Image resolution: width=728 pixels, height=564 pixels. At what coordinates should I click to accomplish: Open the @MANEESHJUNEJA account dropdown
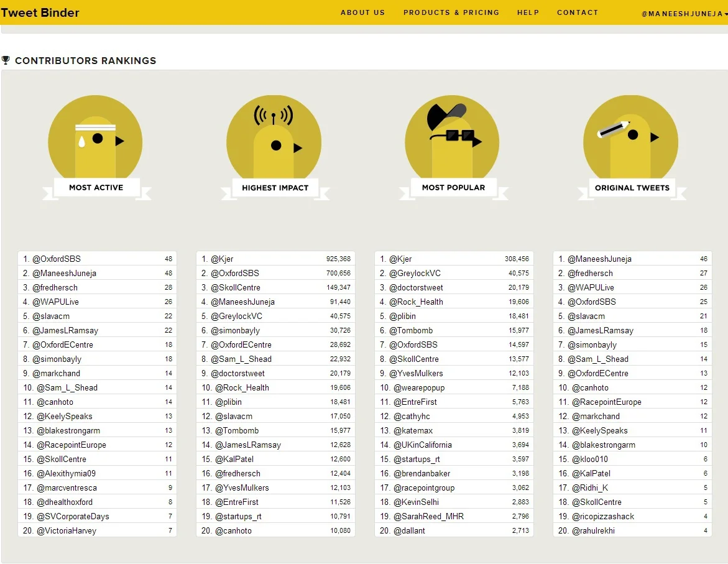[684, 14]
